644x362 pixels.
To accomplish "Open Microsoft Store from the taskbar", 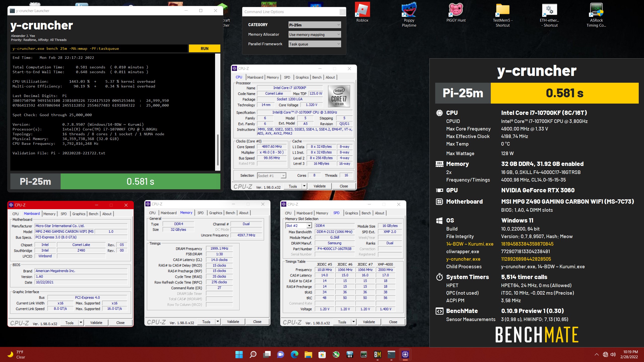I will click(x=322, y=354).
